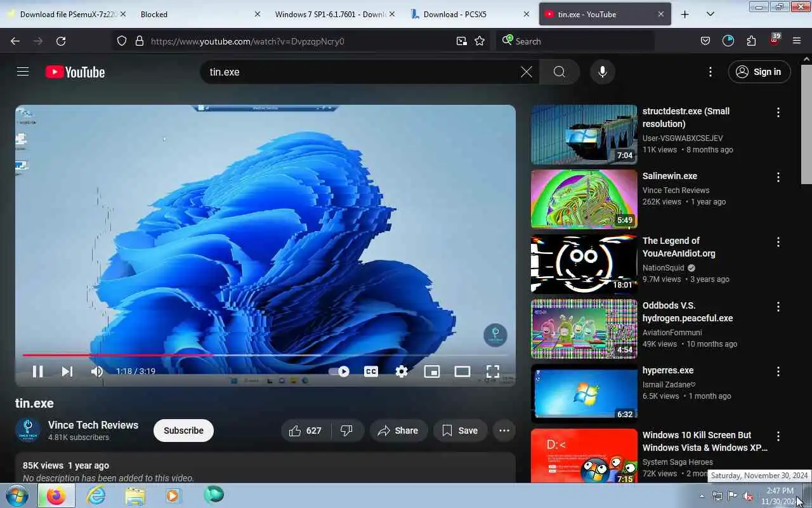Go back one page in Firefox
The width and height of the screenshot is (812, 508).
(x=15, y=41)
